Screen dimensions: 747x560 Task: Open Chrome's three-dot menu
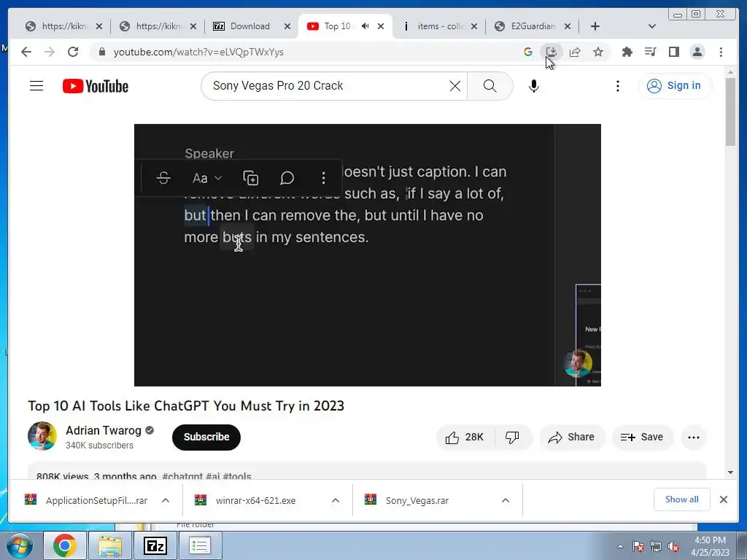(721, 52)
